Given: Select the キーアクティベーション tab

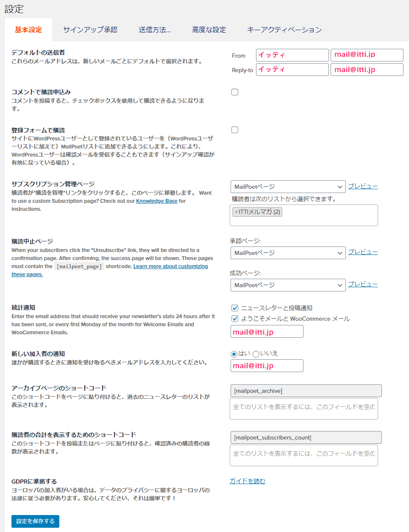Looking at the screenshot, I should point(284,30).
